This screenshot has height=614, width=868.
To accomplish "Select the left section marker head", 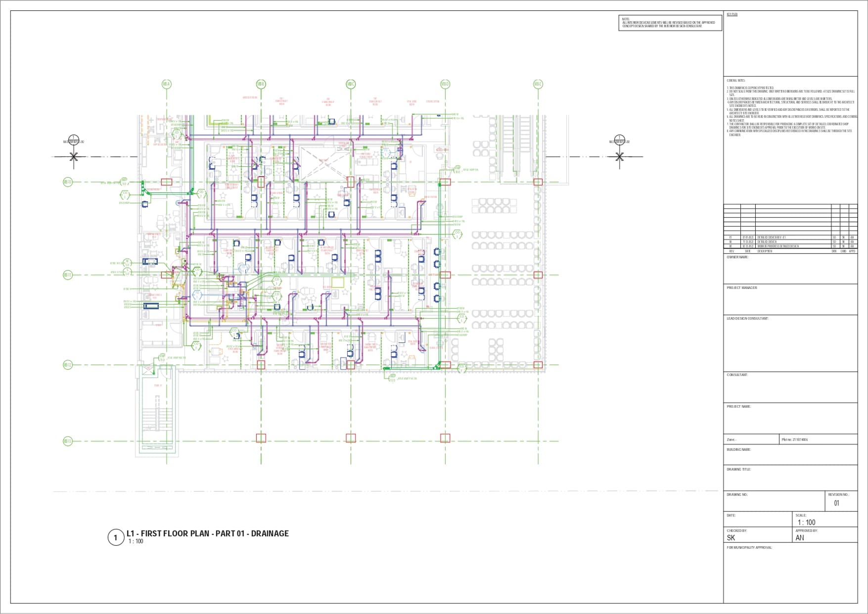I will (74, 140).
